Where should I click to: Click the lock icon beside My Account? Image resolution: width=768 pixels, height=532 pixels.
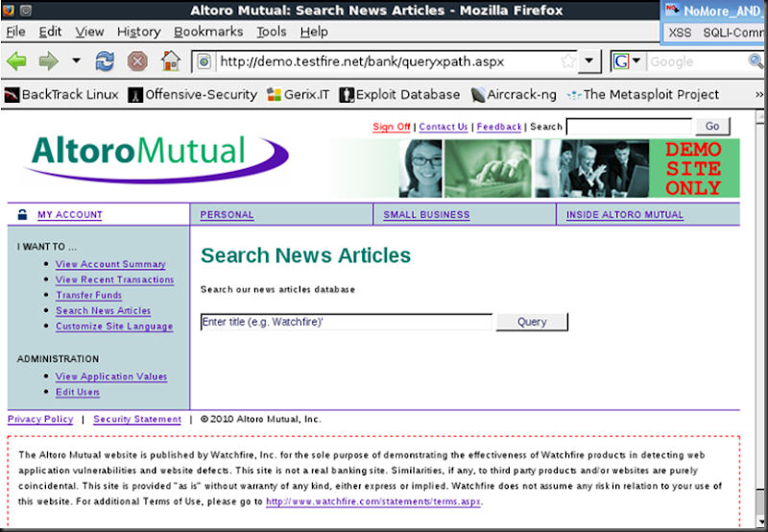(22, 214)
